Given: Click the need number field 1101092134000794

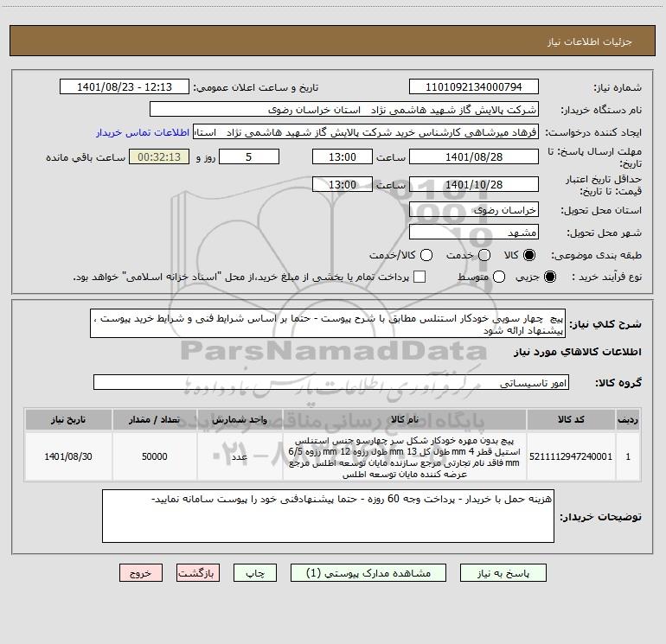Looking at the screenshot, I should coord(474,87).
